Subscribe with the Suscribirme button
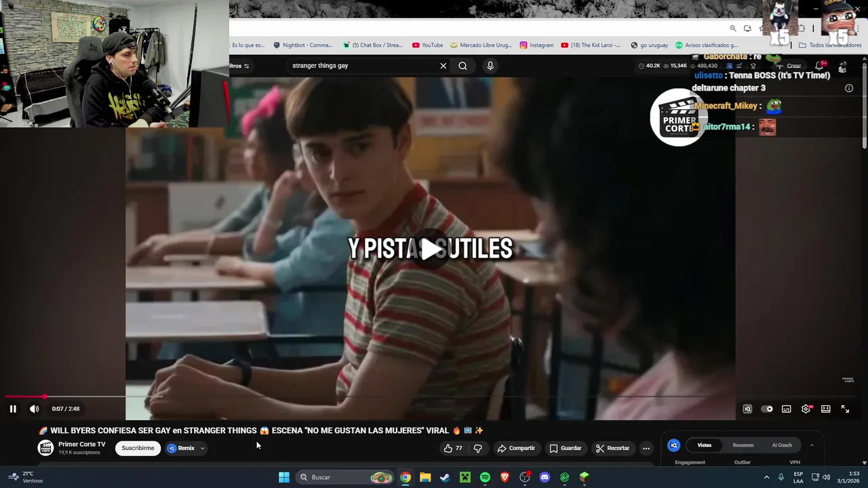This screenshot has height=488, width=868. tap(138, 448)
